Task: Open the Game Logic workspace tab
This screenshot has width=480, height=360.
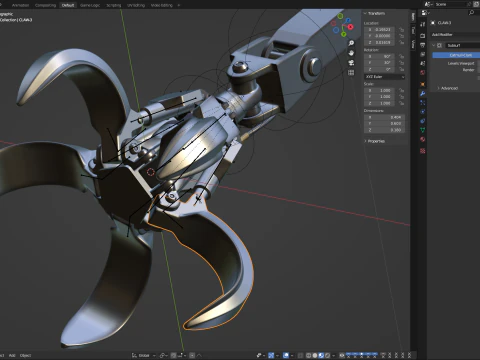Action: [90, 5]
